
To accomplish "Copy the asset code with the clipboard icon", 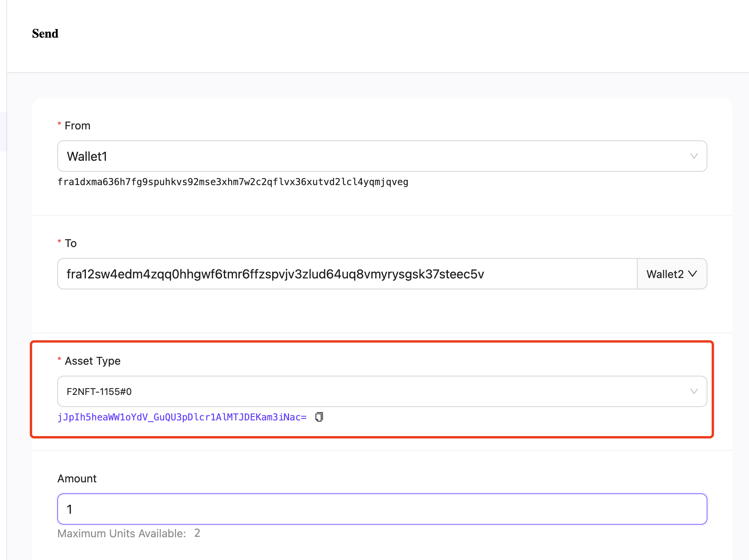I will (x=319, y=417).
